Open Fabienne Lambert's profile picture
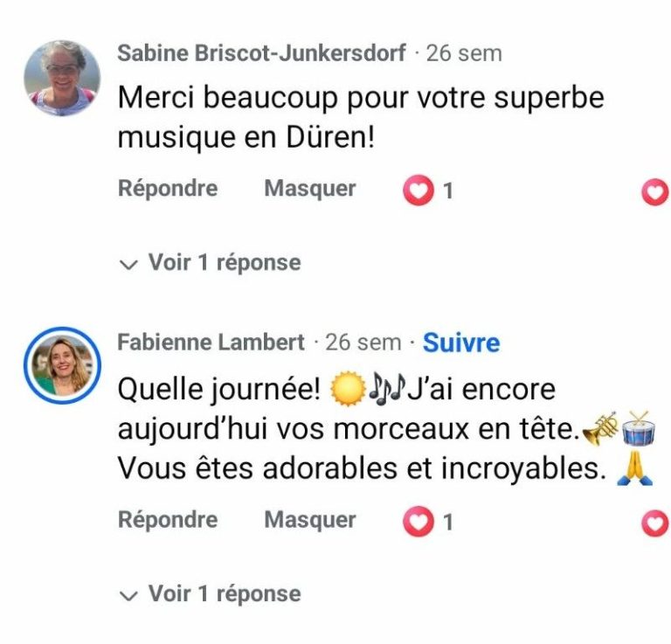The image size is (671, 644). (x=63, y=365)
